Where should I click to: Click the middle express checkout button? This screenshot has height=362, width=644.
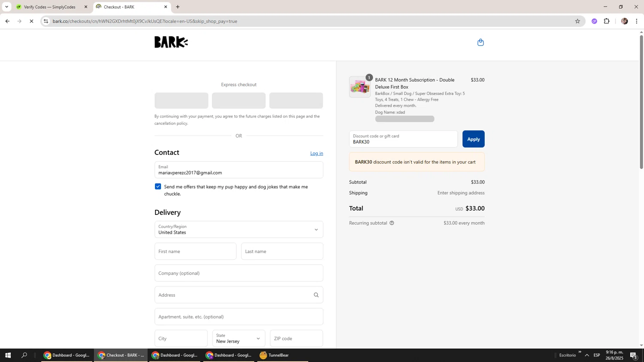click(239, 100)
